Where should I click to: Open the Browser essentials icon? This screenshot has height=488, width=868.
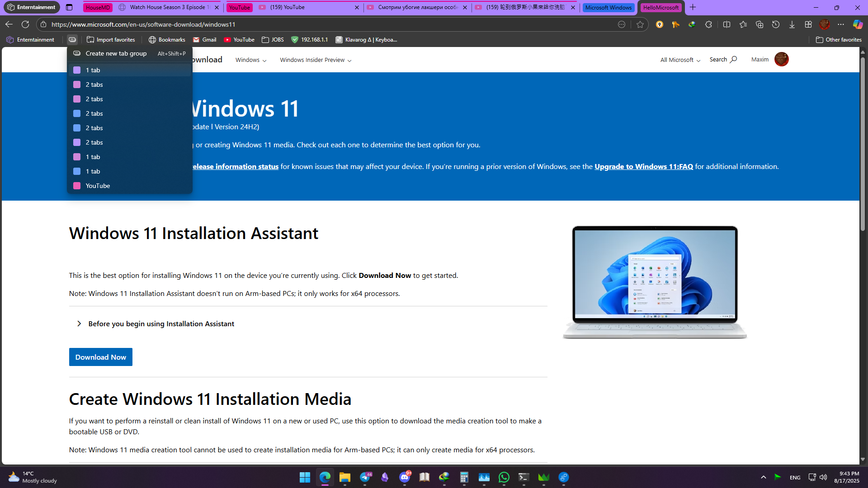809,24
